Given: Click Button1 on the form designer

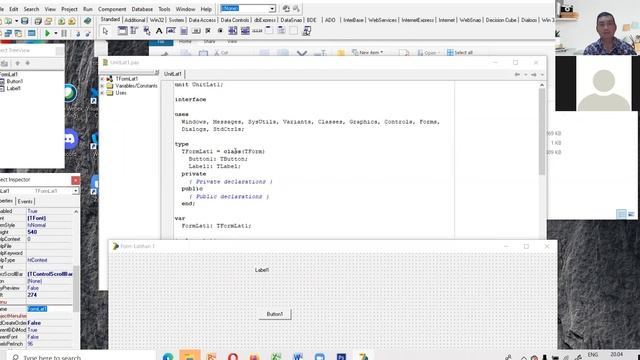Looking at the screenshot, I should point(275,314).
